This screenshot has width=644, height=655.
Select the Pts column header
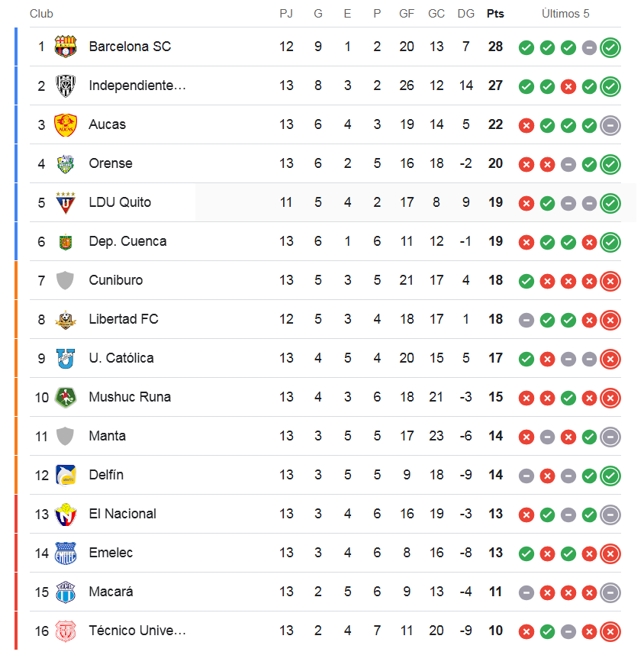click(495, 14)
